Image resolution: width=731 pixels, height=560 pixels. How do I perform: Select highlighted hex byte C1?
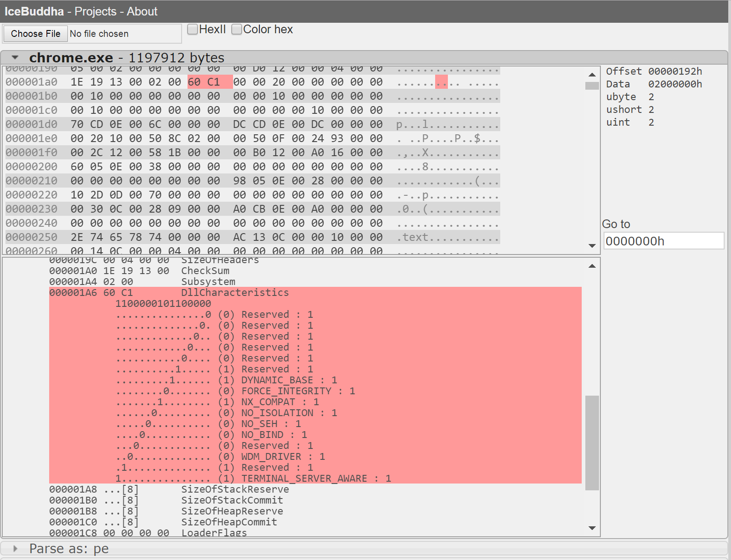[x=213, y=82]
